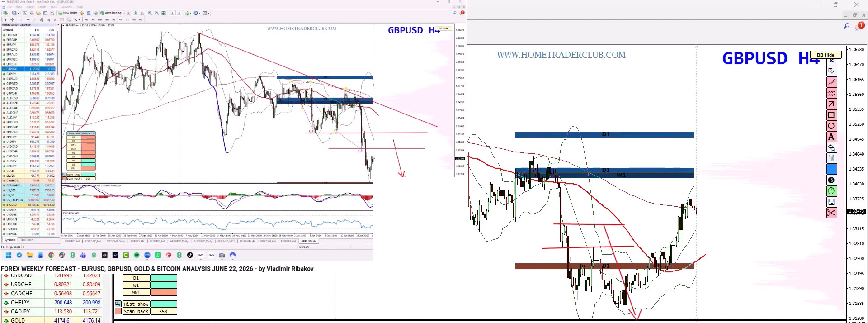Select the circle shape tool in right palette
The image size is (868, 323).
[831, 126]
